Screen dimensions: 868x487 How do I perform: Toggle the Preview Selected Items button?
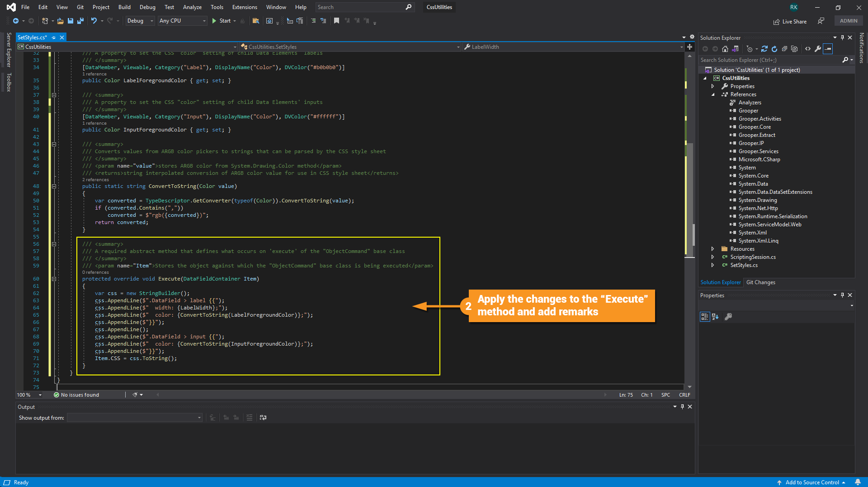point(828,49)
